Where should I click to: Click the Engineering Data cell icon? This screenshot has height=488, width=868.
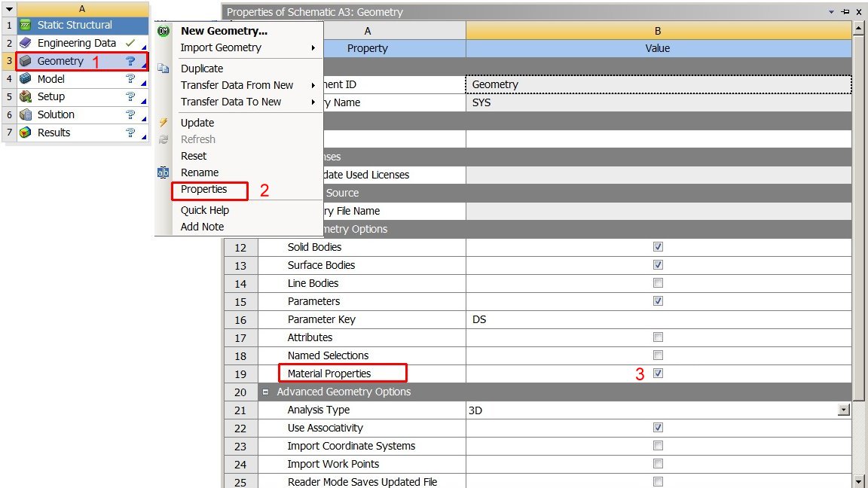pyautogui.click(x=26, y=43)
